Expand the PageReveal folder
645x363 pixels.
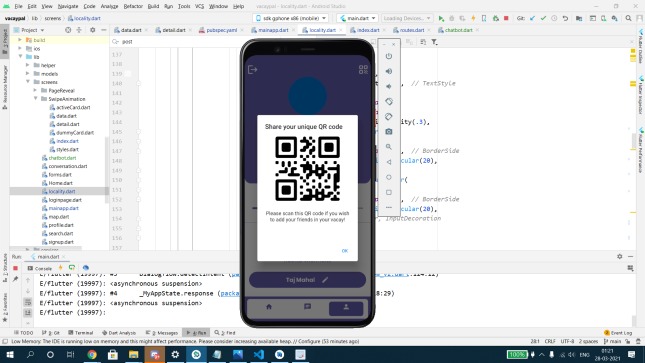click(x=35, y=91)
